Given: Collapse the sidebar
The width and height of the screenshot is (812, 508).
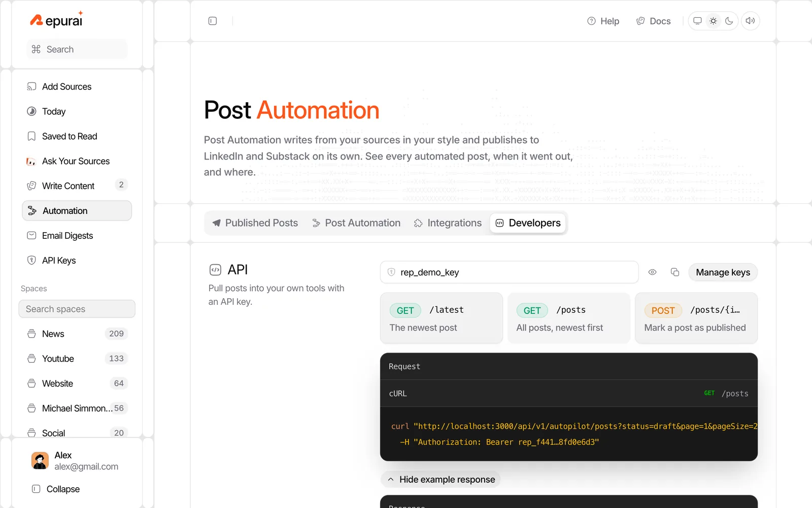Looking at the screenshot, I should [x=56, y=489].
